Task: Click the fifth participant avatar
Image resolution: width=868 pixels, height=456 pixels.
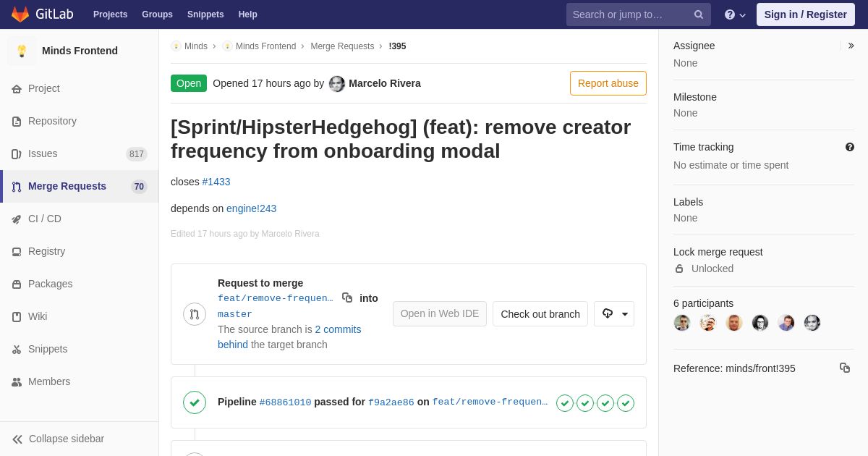Action: pyautogui.click(x=786, y=323)
